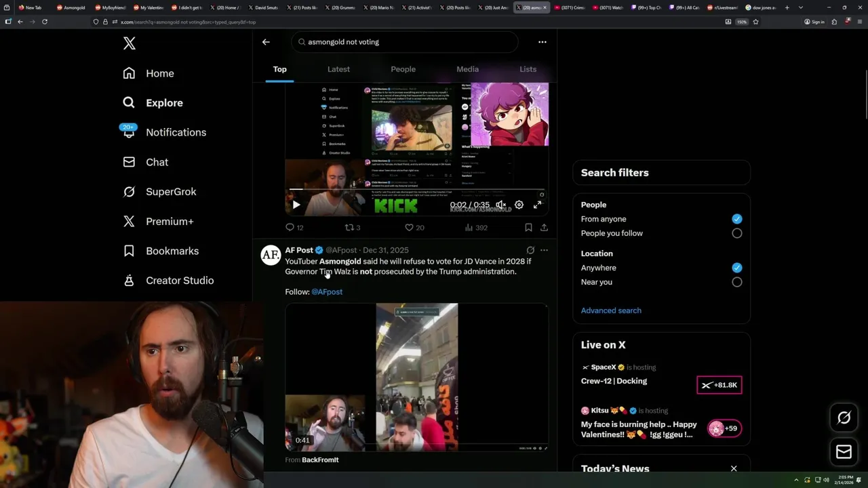Open SuperGrok in the sidebar
This screenshot has height=488, width=868.
click(159, 192)
